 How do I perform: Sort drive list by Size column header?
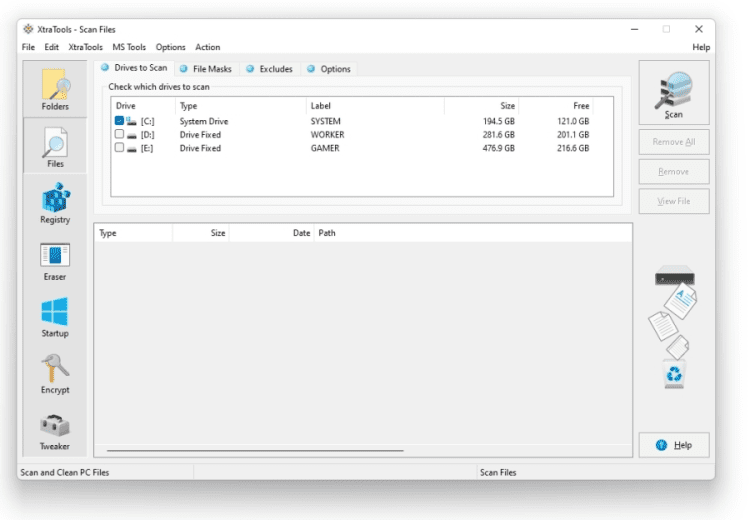[x=481, y=106]
